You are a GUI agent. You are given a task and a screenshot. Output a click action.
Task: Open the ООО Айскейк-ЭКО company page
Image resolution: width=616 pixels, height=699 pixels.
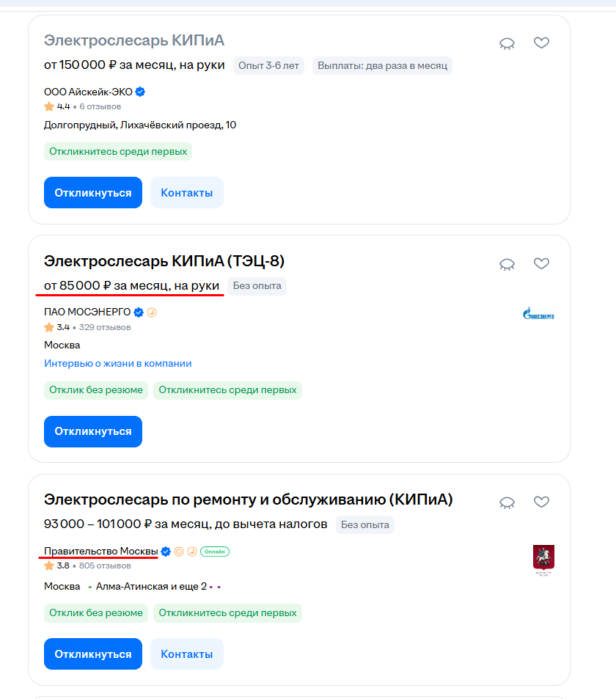tap(88, 92)
